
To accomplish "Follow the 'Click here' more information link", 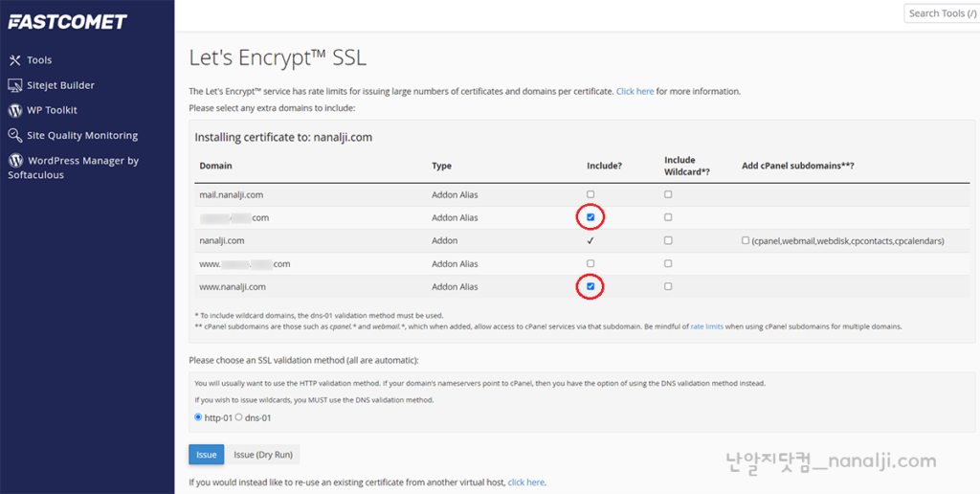I will pyautogui.click(x=635, y=91).
